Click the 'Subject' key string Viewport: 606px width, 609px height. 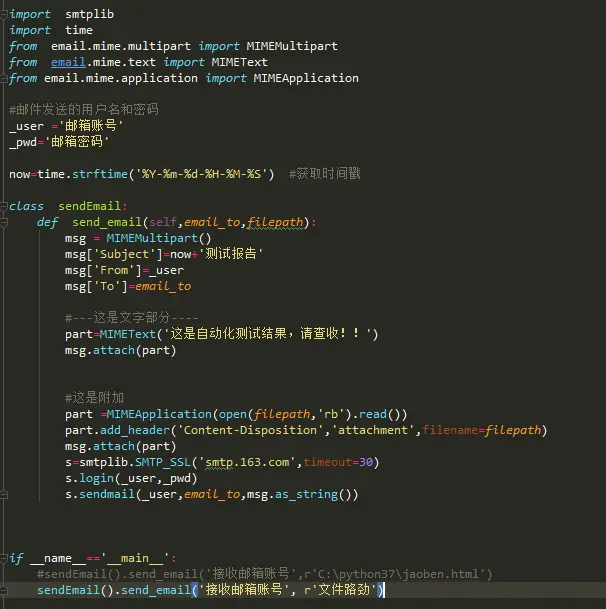tap(124, 254)
